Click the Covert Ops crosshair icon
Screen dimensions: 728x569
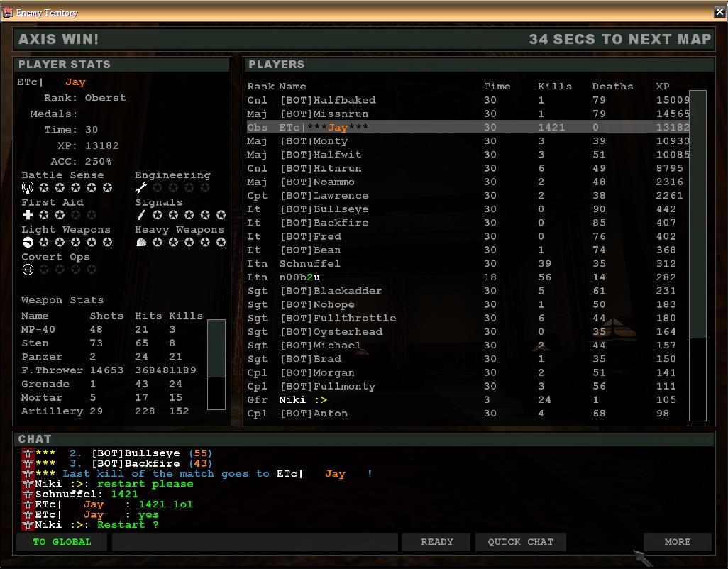[28, 270]
